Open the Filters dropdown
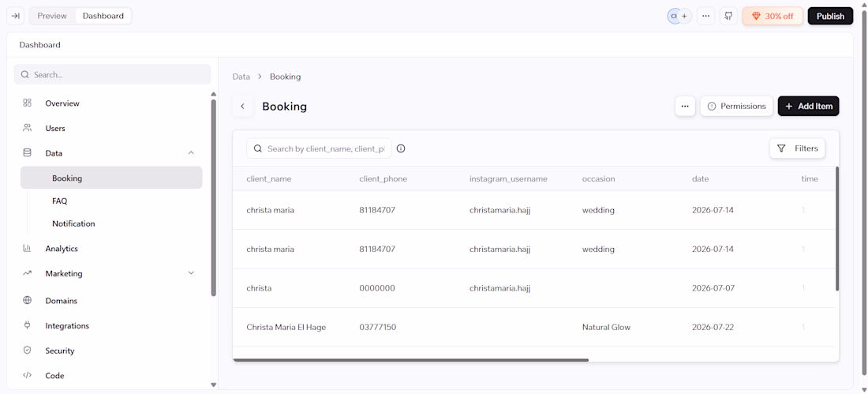 pyautogui.click(x=797, y=148)
